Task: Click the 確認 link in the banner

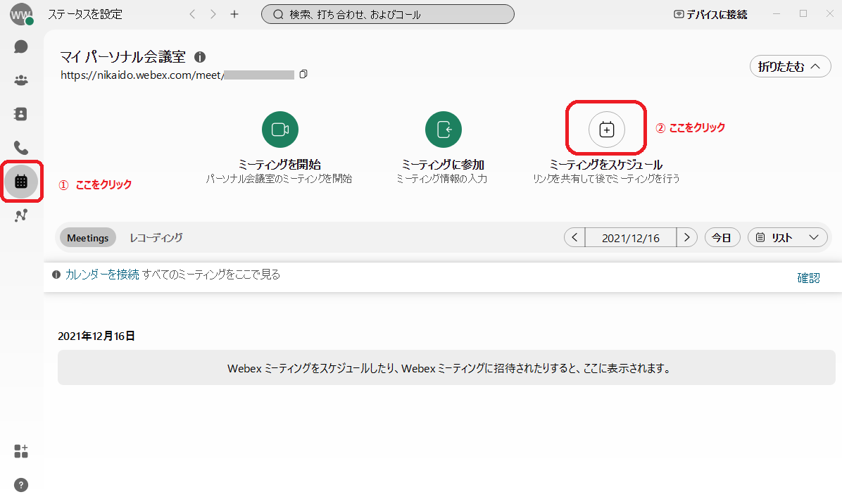Action: [x=808, y=277]
